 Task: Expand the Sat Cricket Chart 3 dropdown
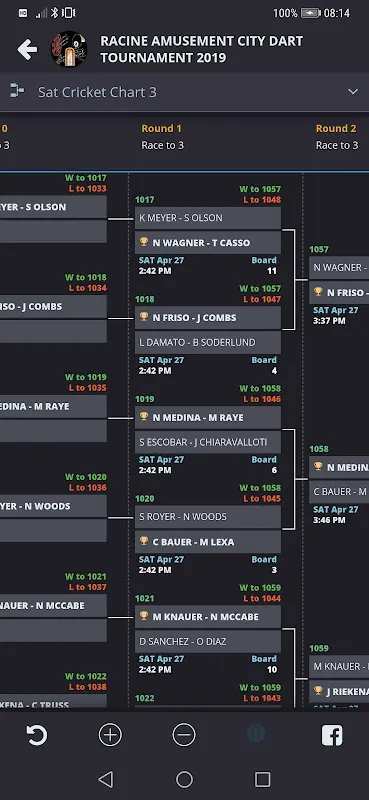point(353,92)
